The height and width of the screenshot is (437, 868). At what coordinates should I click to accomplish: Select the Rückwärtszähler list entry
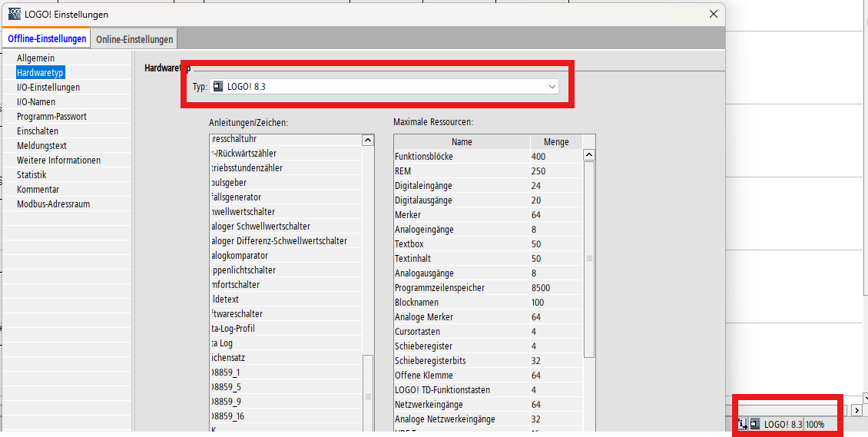tap(286, 154)
